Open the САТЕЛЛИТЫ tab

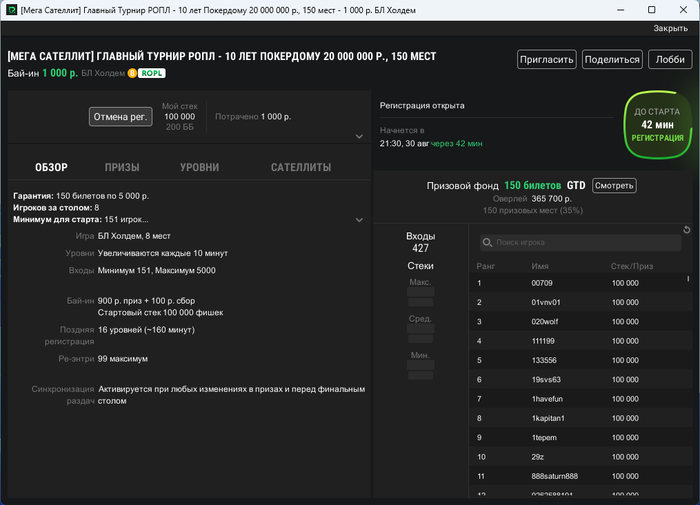point(301,167)
